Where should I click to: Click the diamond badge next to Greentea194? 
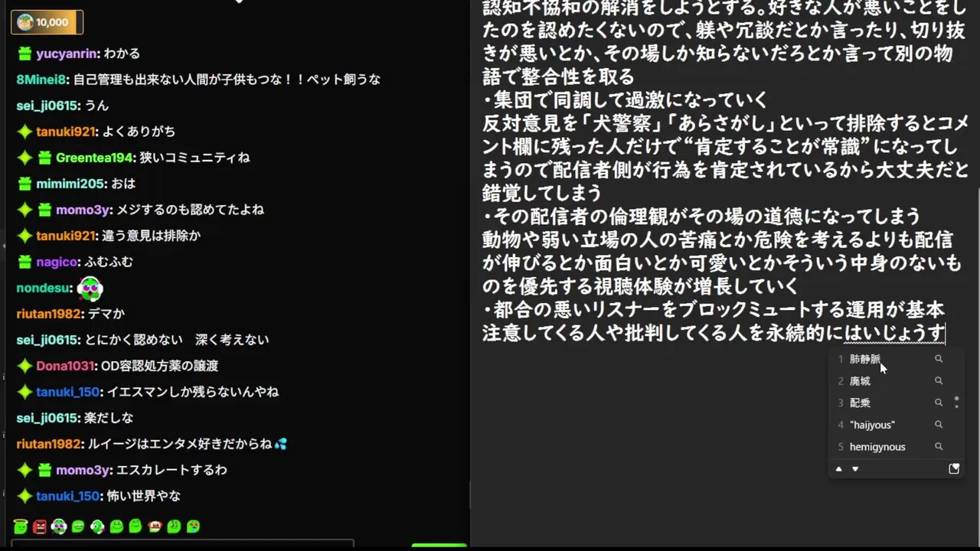click(x=25, y=158)
